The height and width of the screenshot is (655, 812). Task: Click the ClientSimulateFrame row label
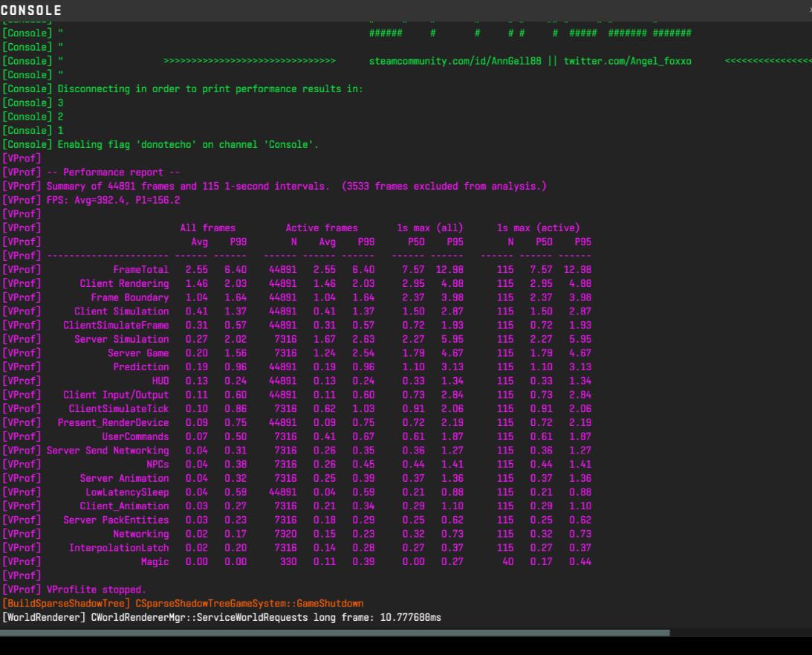coord(116,326)
